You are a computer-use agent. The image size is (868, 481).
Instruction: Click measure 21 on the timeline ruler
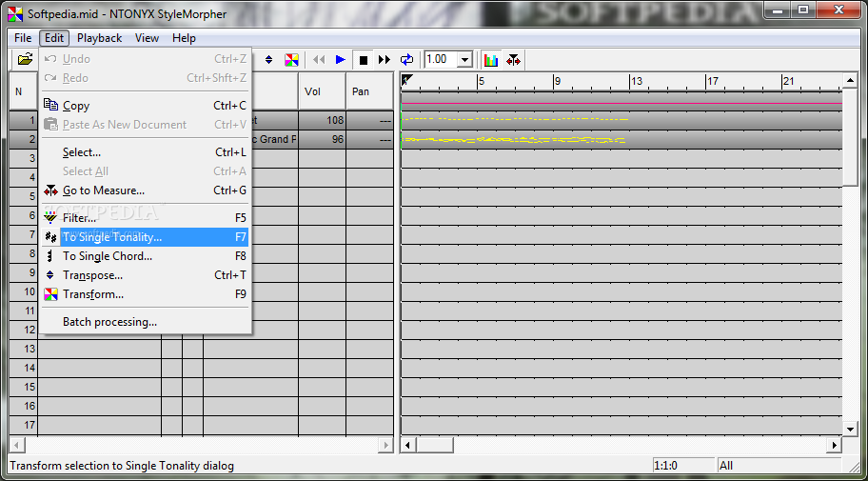[789, 82]
